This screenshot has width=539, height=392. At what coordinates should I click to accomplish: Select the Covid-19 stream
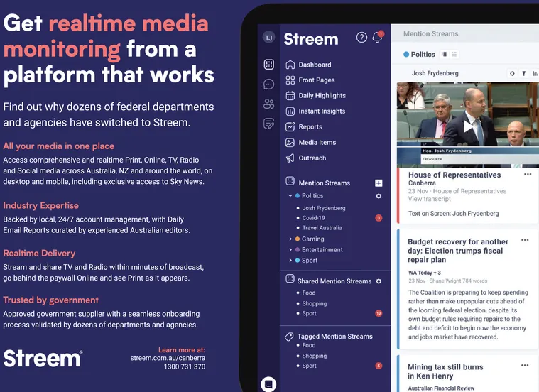313,218
